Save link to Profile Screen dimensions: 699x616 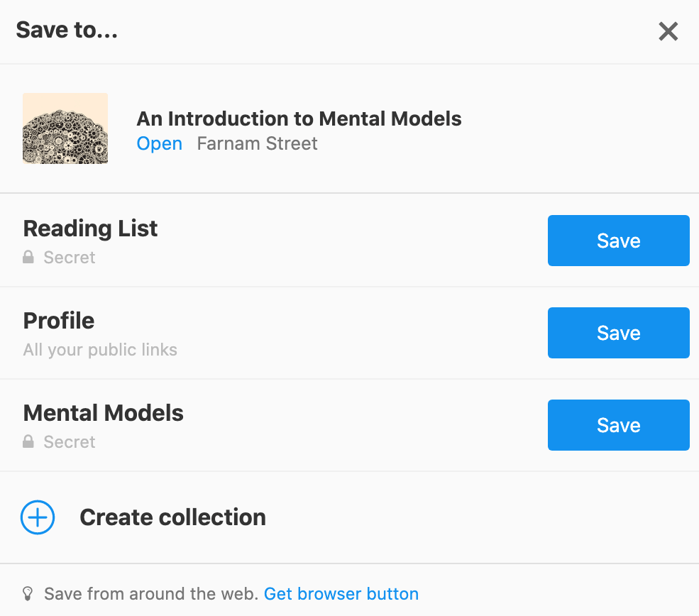click(618, 333)
